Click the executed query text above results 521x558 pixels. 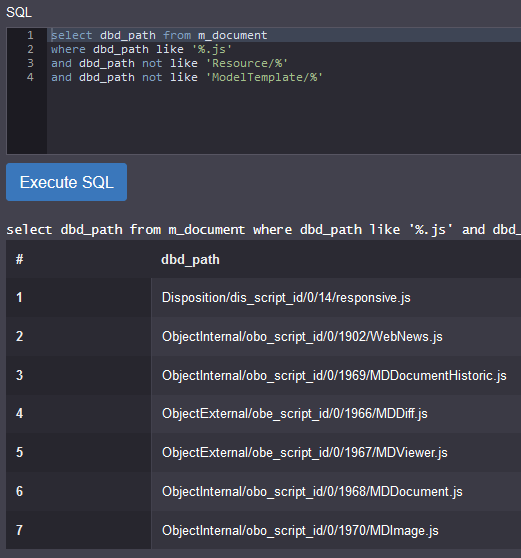point(263,230)
